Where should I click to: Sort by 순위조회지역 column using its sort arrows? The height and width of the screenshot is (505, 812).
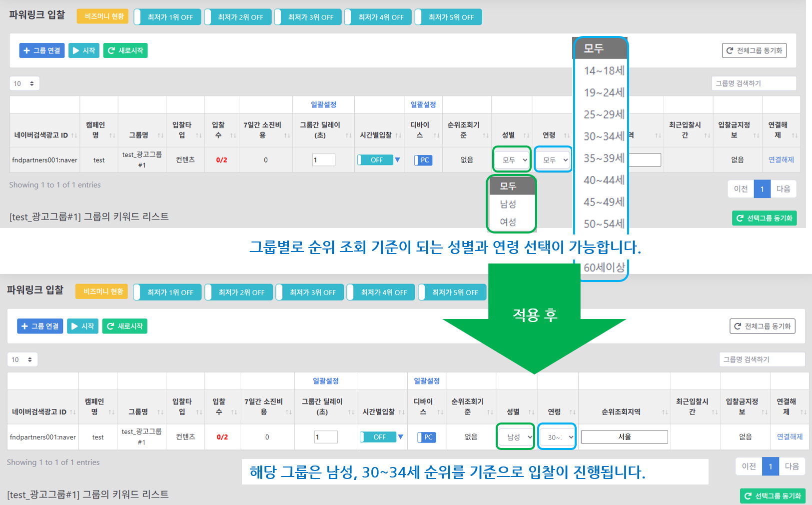[665, 412]
